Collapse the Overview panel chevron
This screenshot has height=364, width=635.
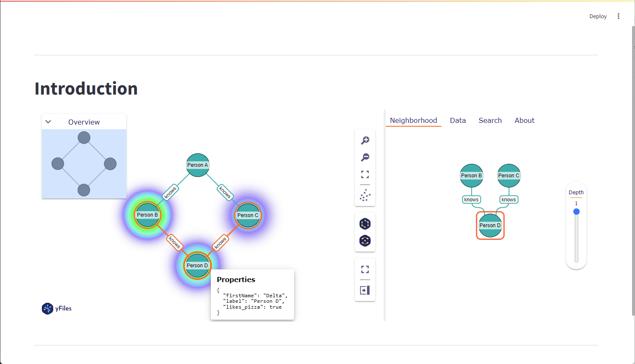click(x=48, y=122)
